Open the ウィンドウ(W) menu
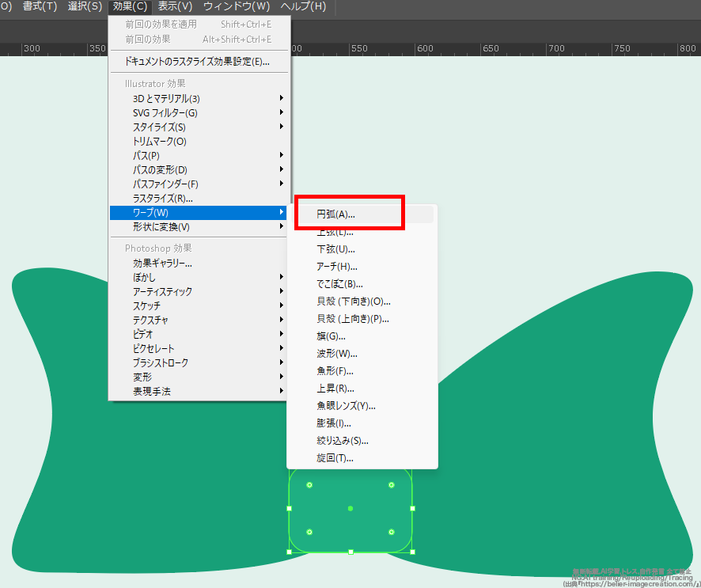Screen dimensions: 701x588 point(237,7)
